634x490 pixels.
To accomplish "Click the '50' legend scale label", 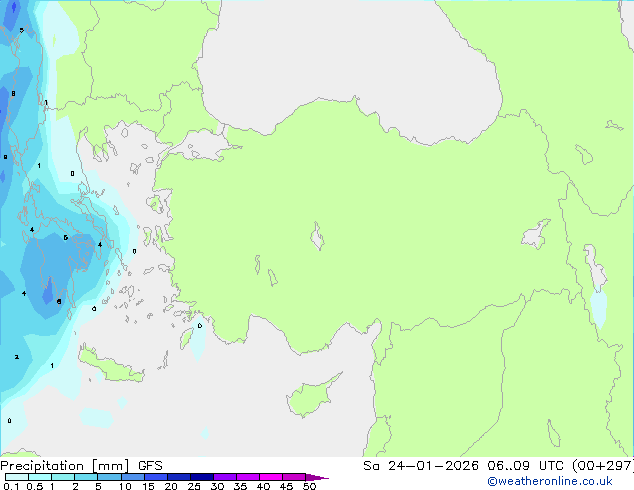I will pyautogui.click(x=309, y=486).
